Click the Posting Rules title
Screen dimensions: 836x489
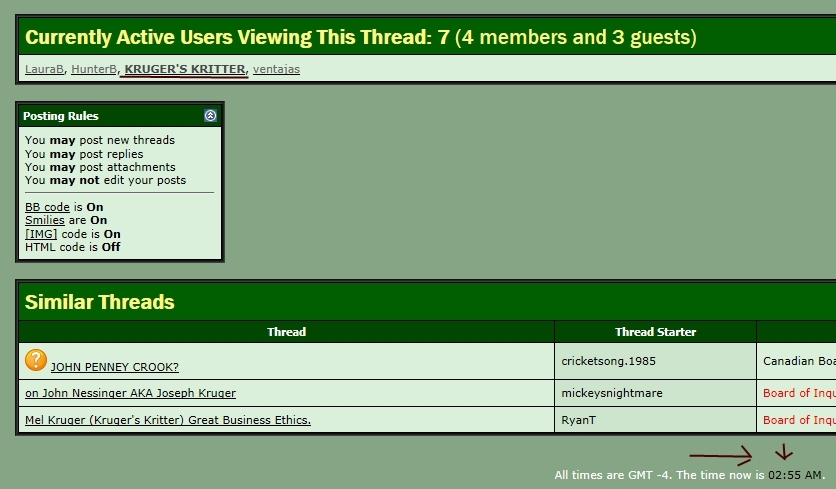pyautogui.click(x=61, y=116)
